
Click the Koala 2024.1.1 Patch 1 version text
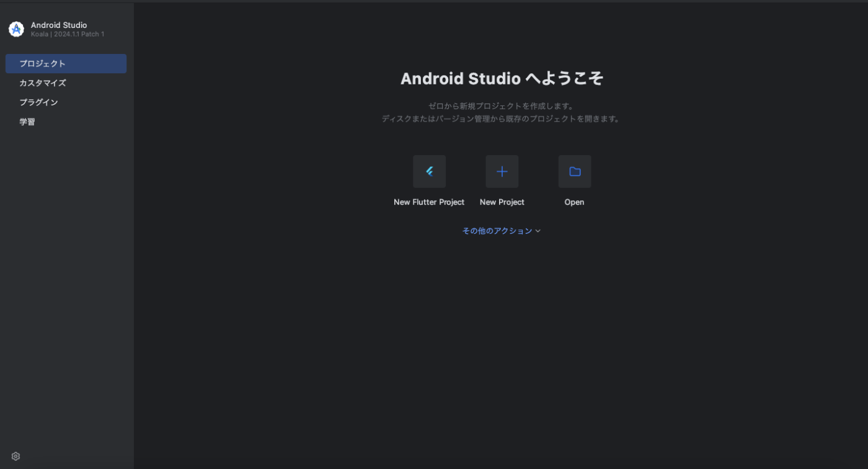coord(68,34)
